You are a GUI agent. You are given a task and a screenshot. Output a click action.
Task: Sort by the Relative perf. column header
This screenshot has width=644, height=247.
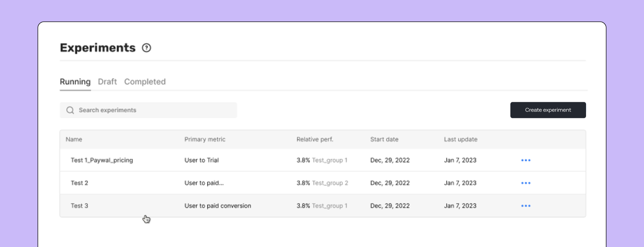coord(315,140)
